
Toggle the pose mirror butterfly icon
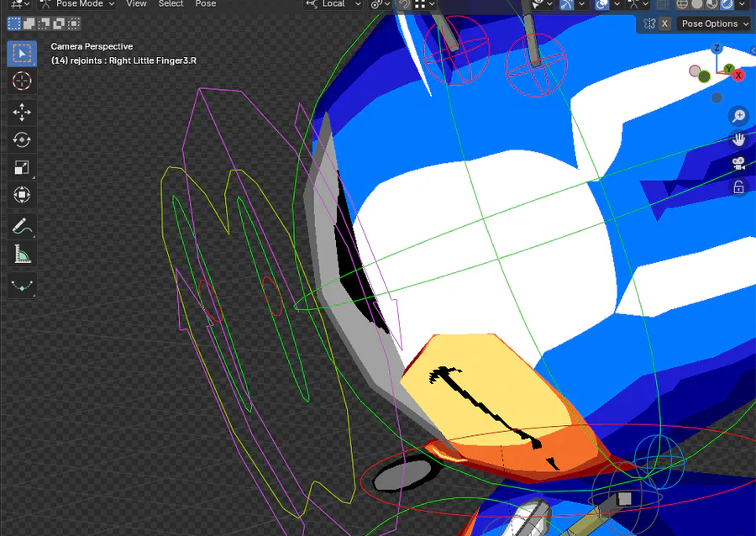click(649, 24)
